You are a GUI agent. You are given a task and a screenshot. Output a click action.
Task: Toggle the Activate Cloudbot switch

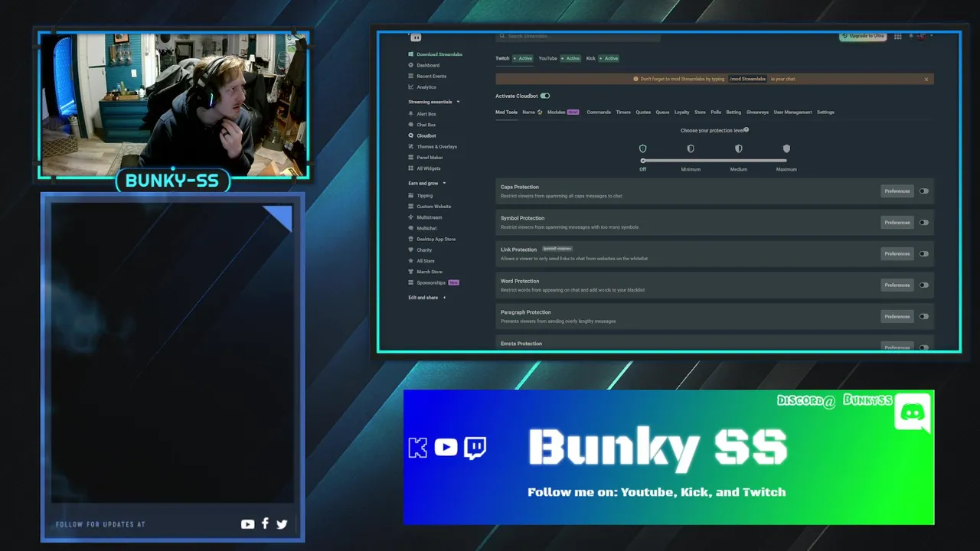coord(545,96)
